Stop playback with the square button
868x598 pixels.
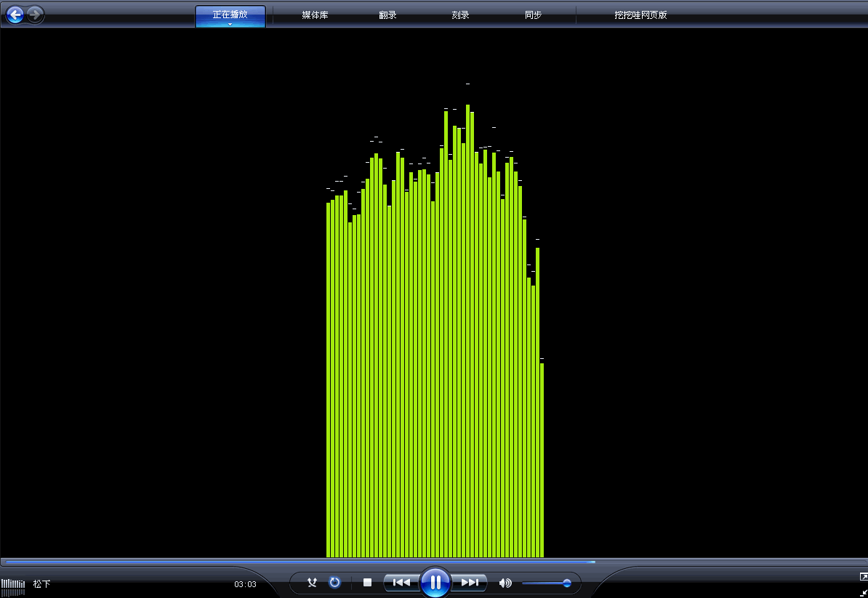pyautogui.click(x=367, y=582)
